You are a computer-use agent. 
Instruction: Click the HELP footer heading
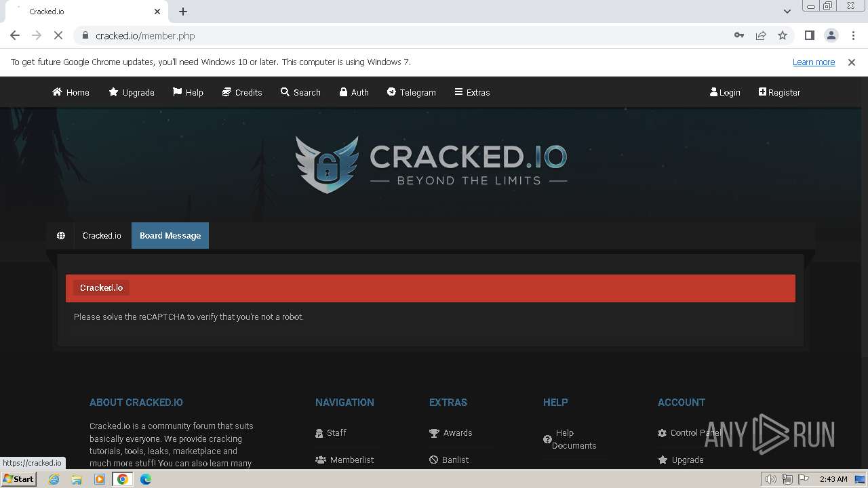click(555, 403)
